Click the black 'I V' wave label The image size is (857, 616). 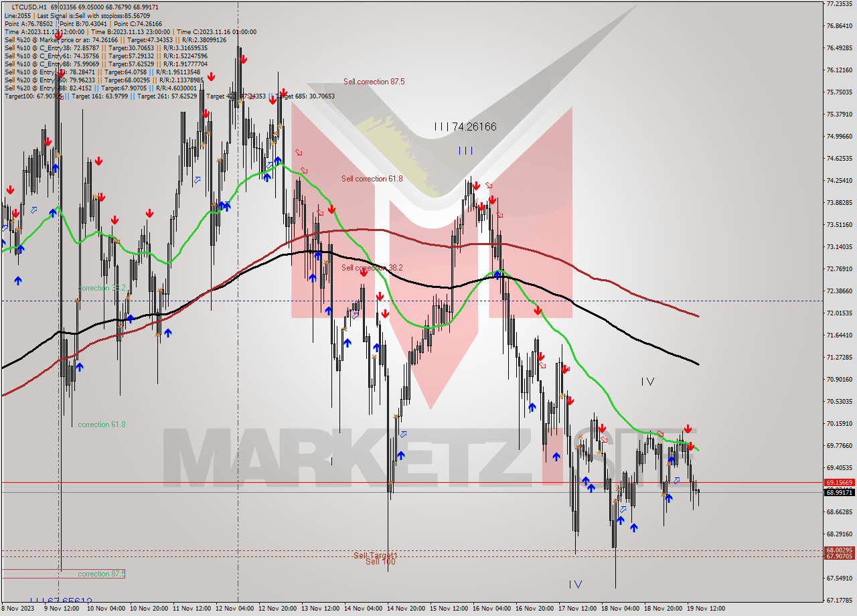(647, 382)
